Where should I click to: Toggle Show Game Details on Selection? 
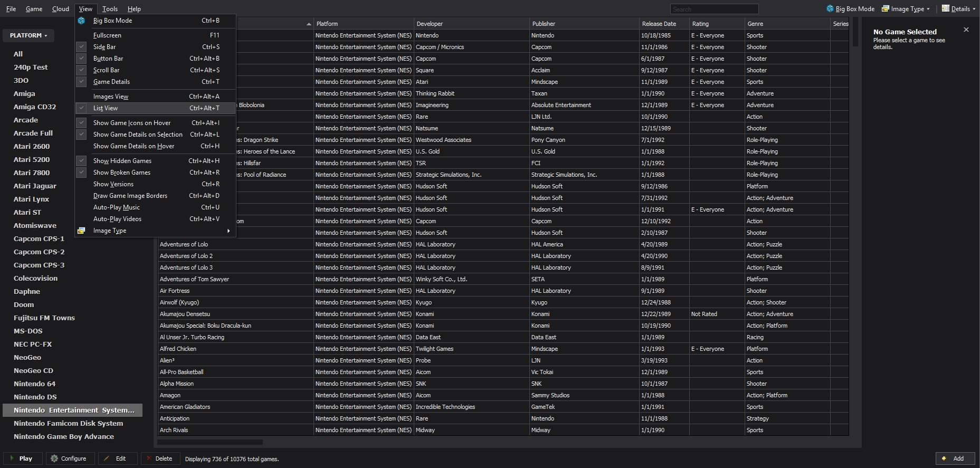[156, 135]
